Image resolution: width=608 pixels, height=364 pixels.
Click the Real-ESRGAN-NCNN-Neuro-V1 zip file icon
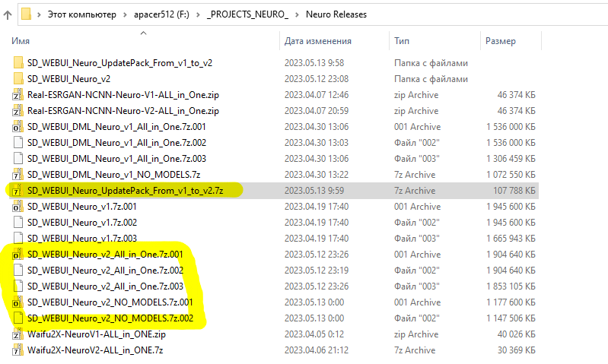(x=18, y=95)
